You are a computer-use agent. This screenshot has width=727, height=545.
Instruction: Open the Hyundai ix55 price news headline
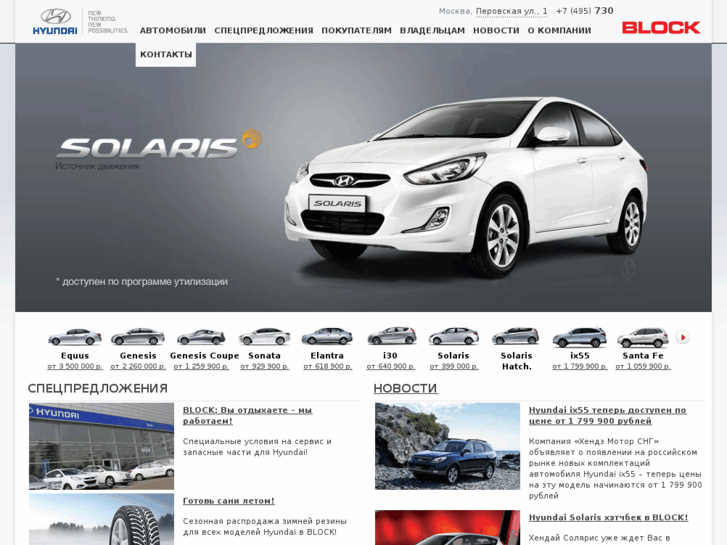click(607, 416)
